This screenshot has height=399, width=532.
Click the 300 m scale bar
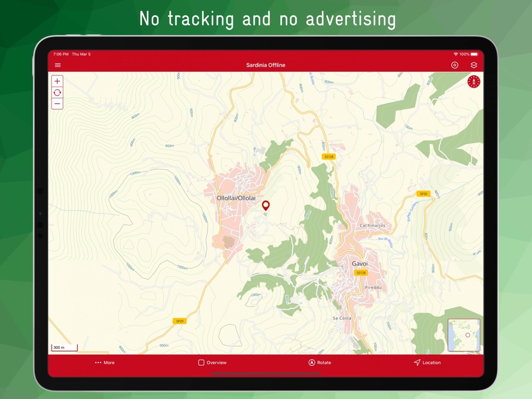pyautogui.click(x=64, y=347)
